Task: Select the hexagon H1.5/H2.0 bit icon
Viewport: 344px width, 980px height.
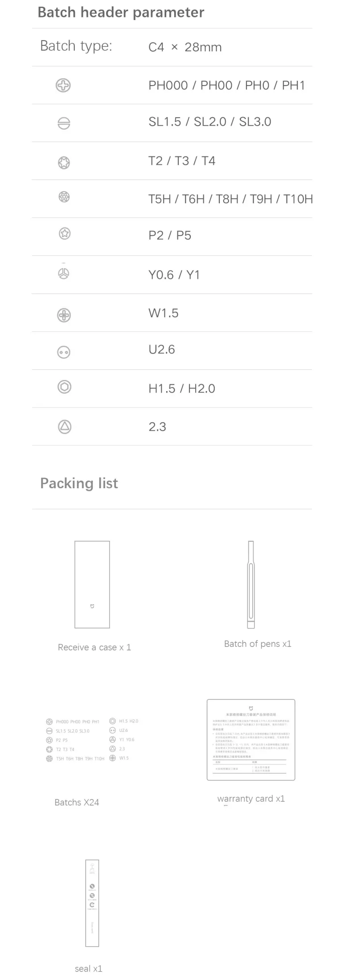Action: tap(65, 387)
